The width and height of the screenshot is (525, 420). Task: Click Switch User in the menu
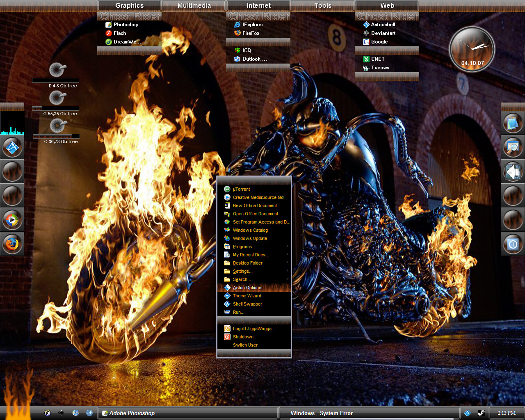(x=254, y=345)
